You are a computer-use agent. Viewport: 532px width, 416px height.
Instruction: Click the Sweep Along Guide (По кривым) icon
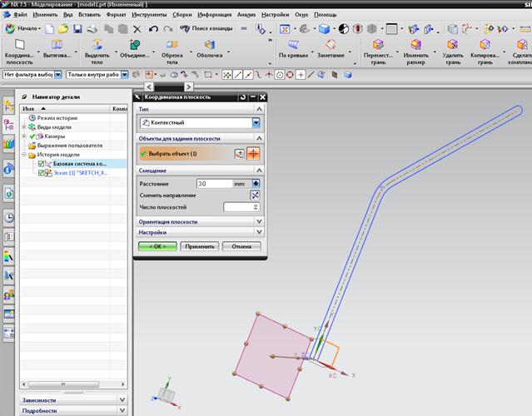click(293, 45)
